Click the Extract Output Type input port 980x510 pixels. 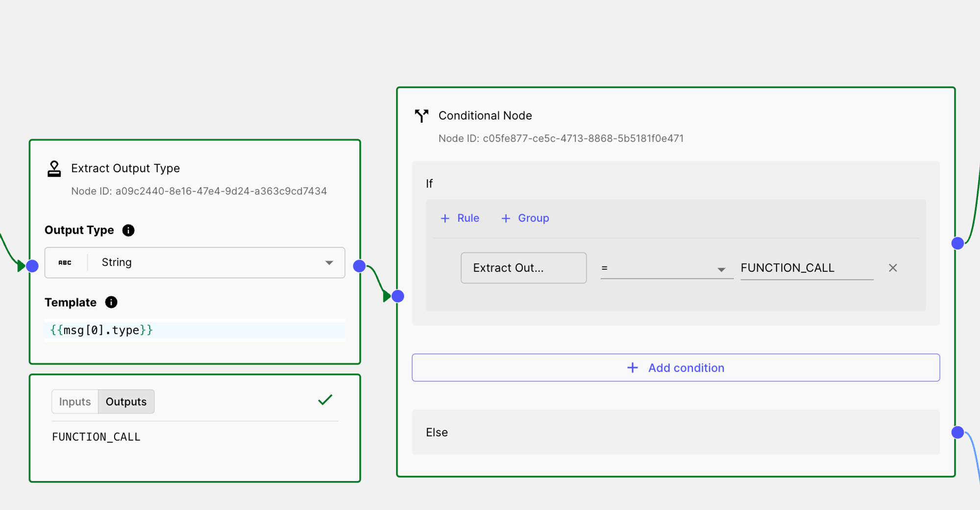click(32, 266)
